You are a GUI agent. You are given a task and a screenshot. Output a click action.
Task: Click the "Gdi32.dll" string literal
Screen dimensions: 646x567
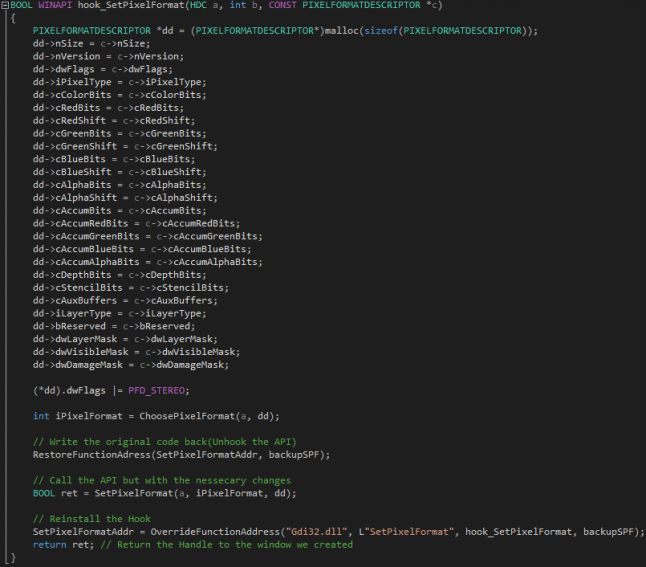click(319, 531)
